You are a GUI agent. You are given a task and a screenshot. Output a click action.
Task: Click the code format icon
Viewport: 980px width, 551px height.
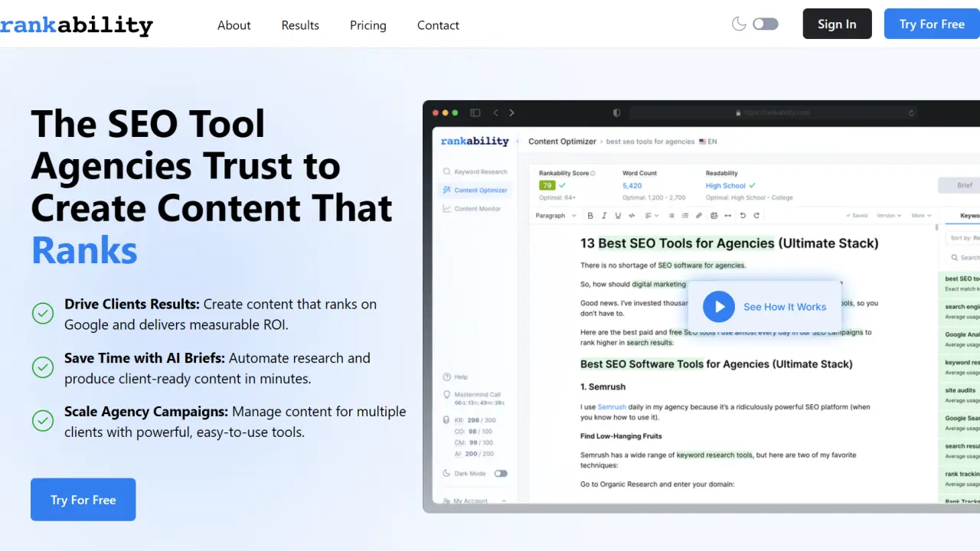632,216
